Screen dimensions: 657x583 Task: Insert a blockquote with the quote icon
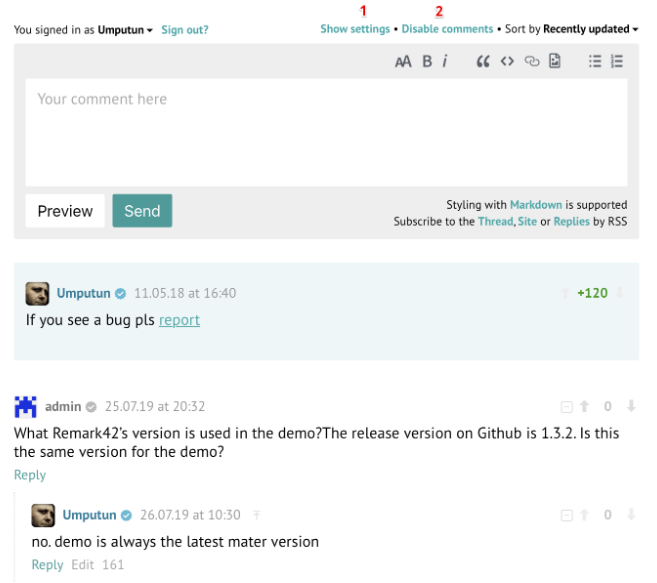coord(483,62)
